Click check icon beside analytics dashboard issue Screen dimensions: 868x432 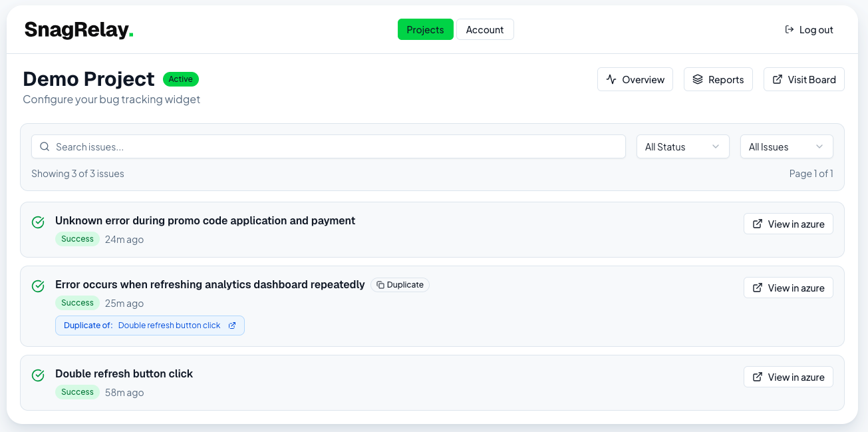point(38,286)
